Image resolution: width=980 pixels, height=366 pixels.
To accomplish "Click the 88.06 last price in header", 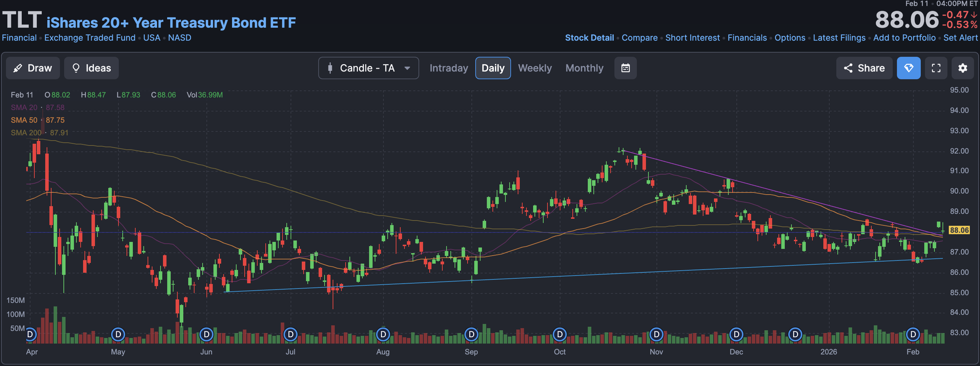I will coord(907,20).
